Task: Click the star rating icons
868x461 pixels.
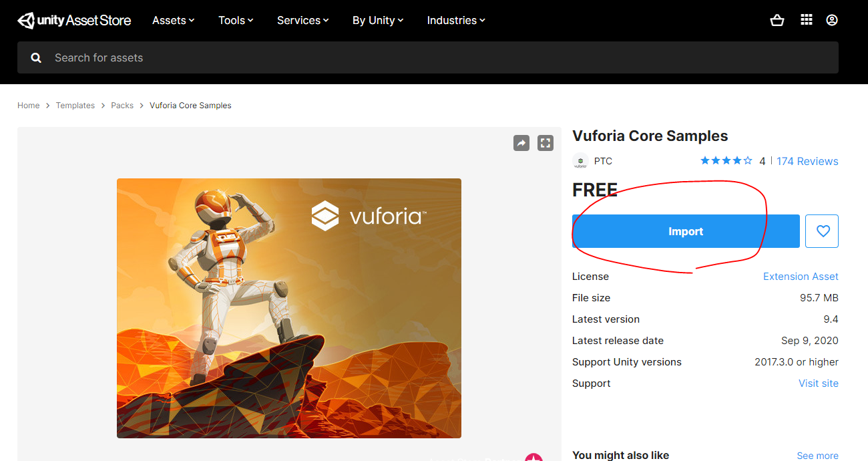Action: [726, 161]
